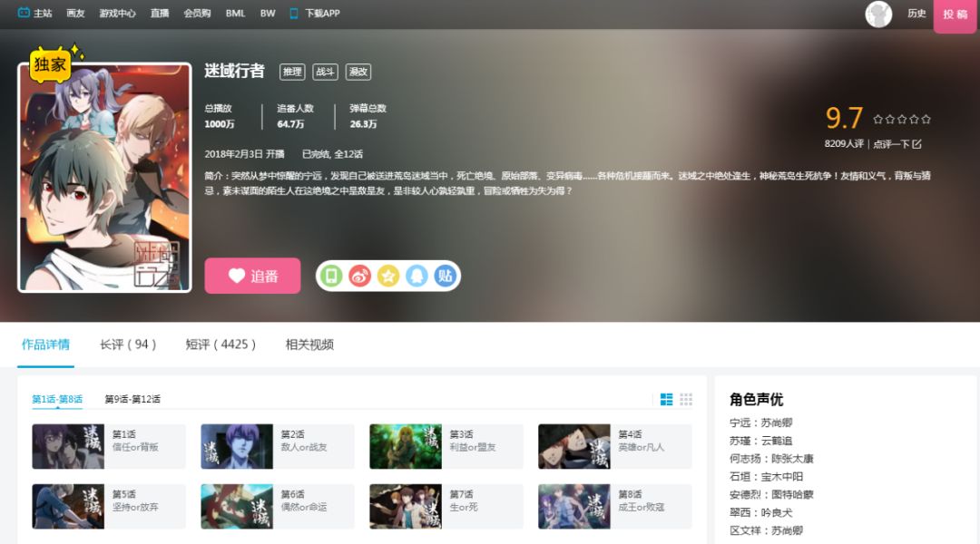980x544 pixels.
Task: Click the 追番 follow button
Action: (x=252, y=276)
